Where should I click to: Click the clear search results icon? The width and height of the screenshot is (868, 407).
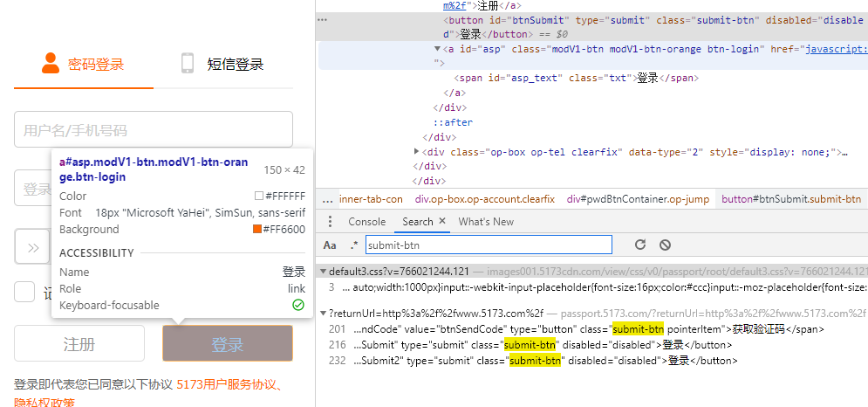666,245
